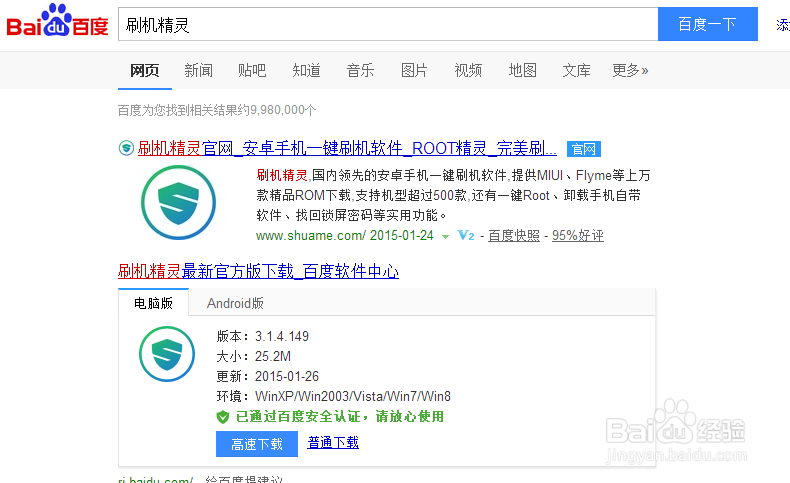Click the green safety certification shield icon
Viewport: 790px width, 483px height.
(223, 417)
